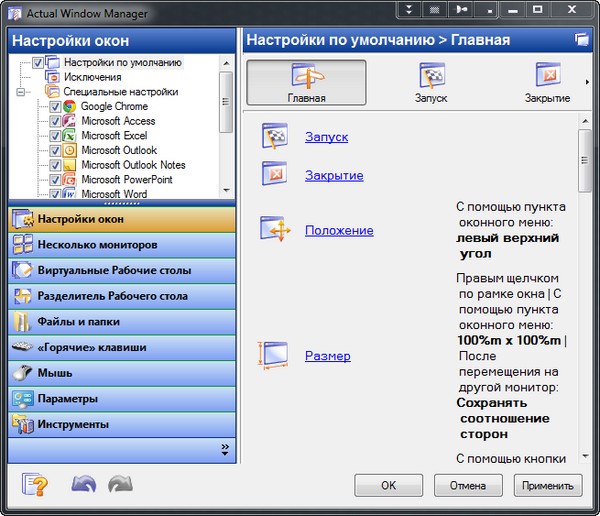Click the Google Chrome icon in tree

[x=69, y=106]
